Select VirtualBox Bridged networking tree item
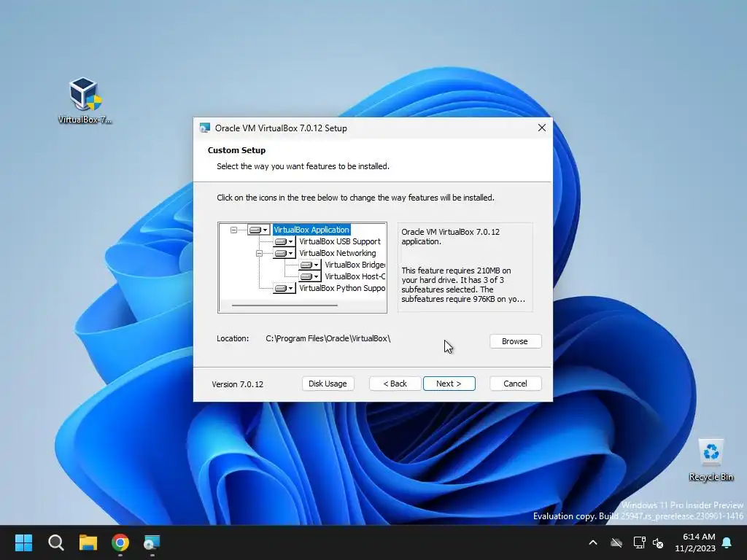 [x=355, y=265]
